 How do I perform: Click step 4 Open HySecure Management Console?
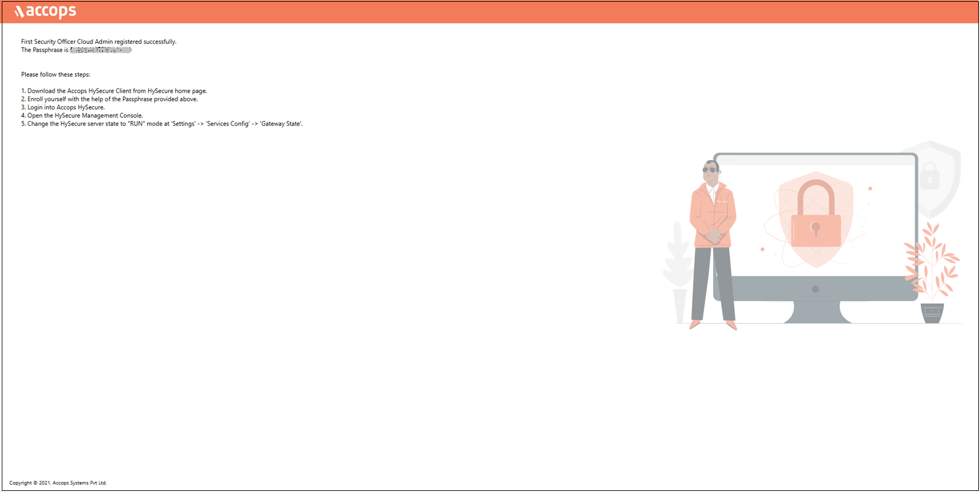pyautogui.click(x=82, y=116)
